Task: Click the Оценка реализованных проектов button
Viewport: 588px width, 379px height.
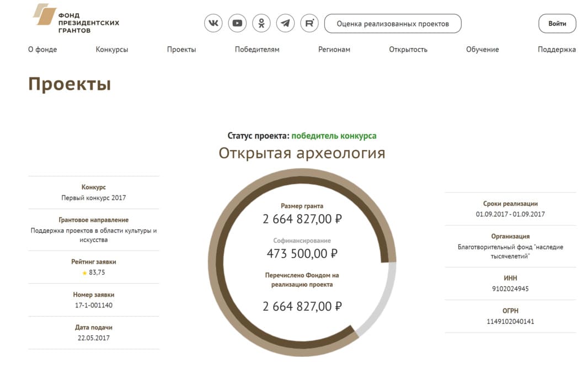Action: pyautogui.click(x=393, y=24)
